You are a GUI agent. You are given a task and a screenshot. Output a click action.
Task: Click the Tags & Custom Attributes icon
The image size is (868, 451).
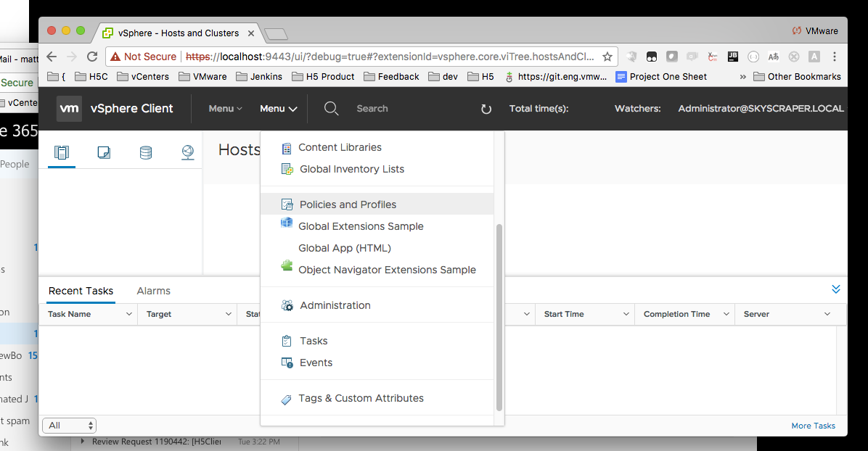(x=286, y=400)
